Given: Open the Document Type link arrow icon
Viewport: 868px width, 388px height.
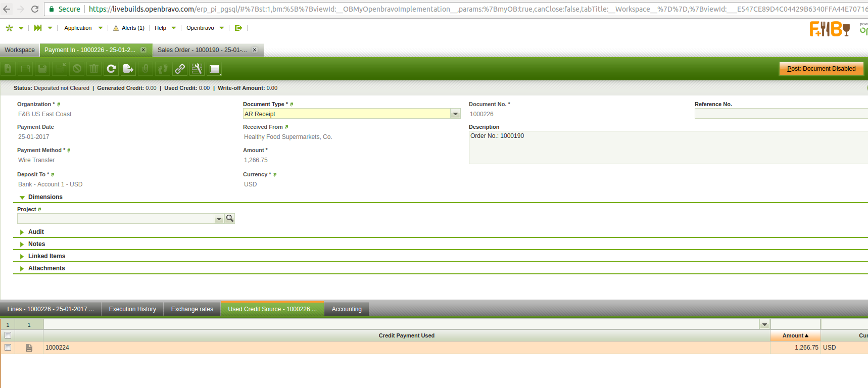Looking at the screenshot, I should coord(292,105).
